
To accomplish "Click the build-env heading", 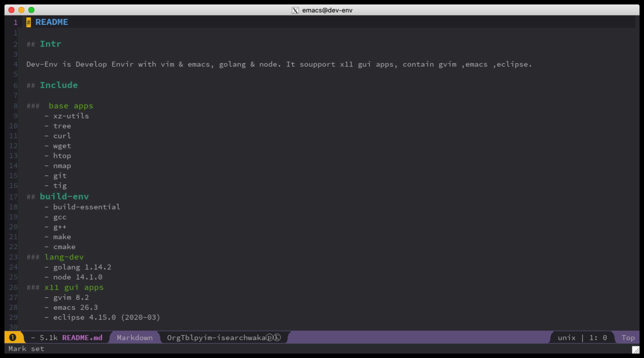I will [x=64, y=197].
